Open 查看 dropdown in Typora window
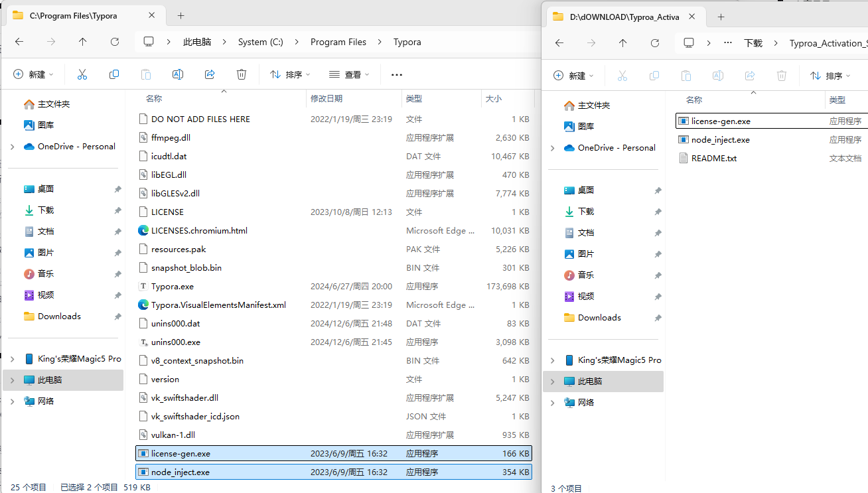This screenshot has width=868, height=493. click(349, 74)
